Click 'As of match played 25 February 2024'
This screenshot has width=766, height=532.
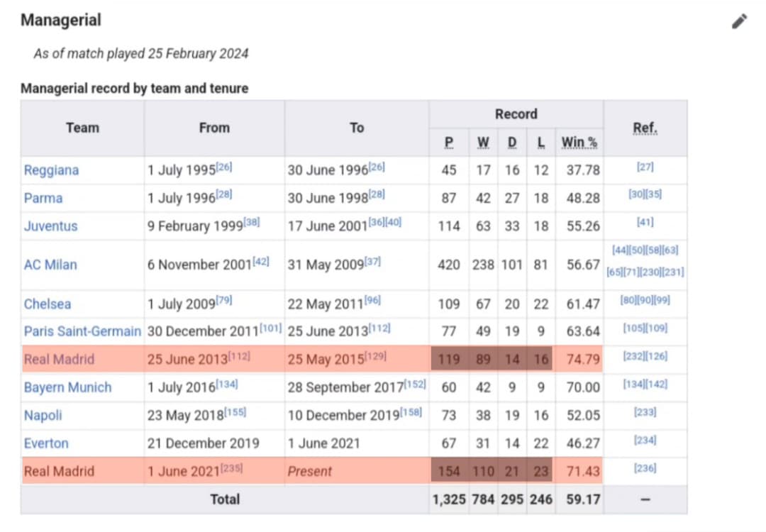tap(140, 53)
